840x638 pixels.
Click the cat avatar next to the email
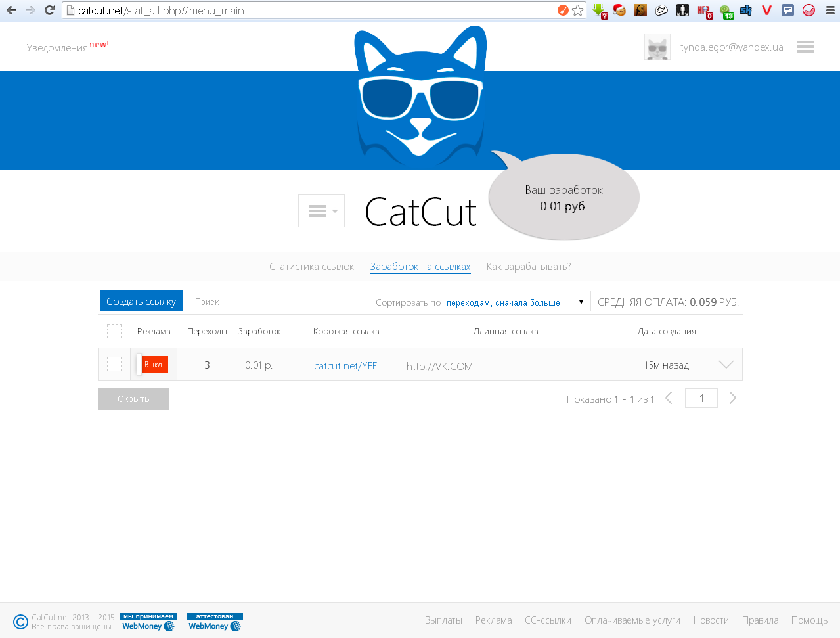pos(657,47)
